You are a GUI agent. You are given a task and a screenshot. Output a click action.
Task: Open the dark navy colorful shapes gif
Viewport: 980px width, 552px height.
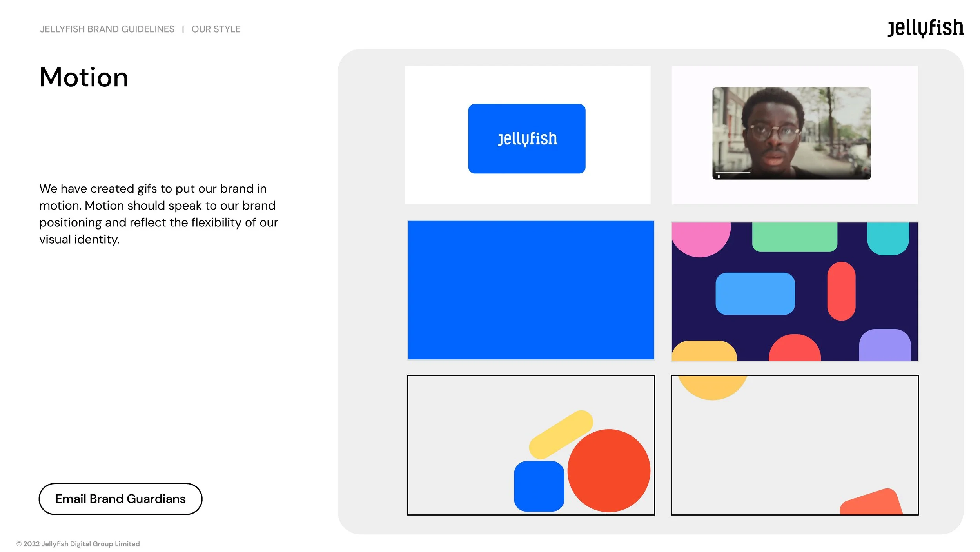click(795, 291)
